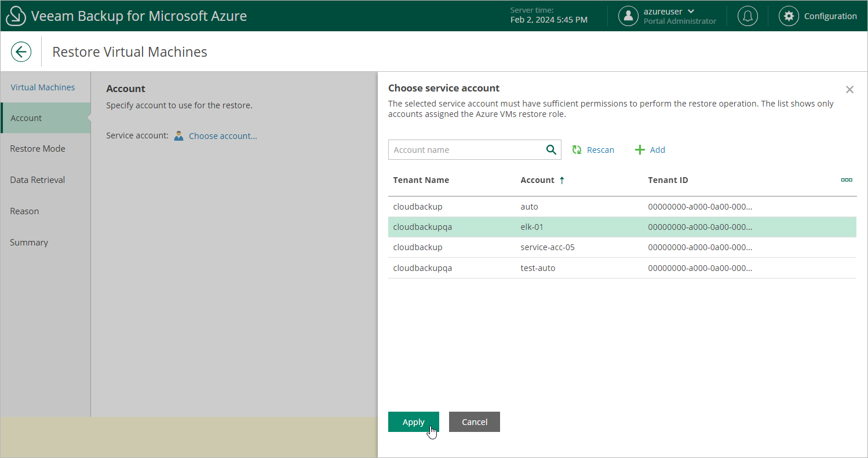Sort by Tenant Name column
The image size is (868, 458).
click(x=421, y=180)
